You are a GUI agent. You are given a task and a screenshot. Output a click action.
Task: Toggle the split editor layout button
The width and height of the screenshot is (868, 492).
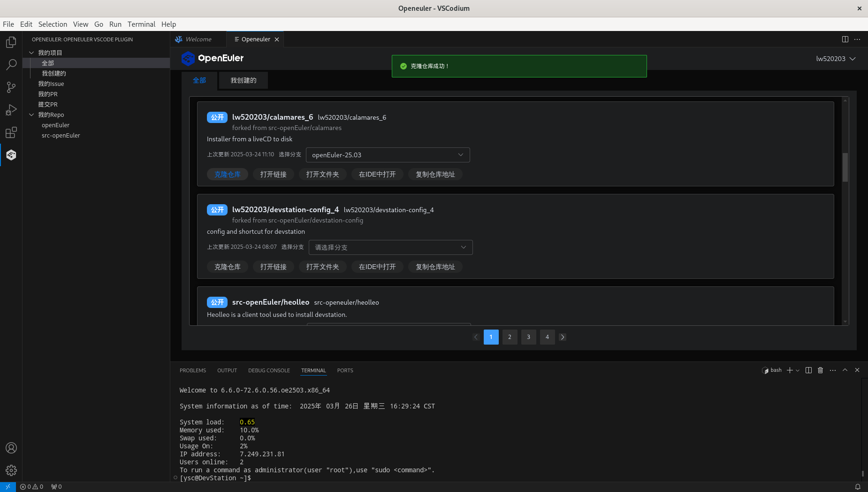pyautogui.click(x=845, y=39)
